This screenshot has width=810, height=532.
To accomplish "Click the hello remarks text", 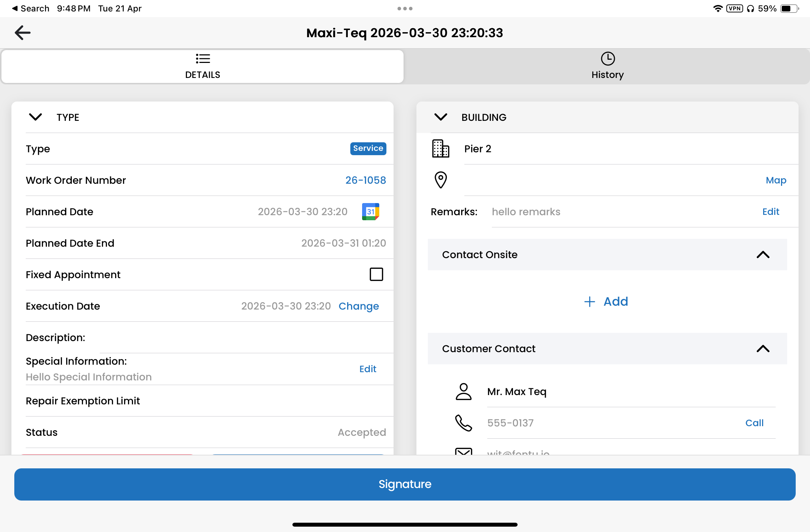I will coord(526,212).
